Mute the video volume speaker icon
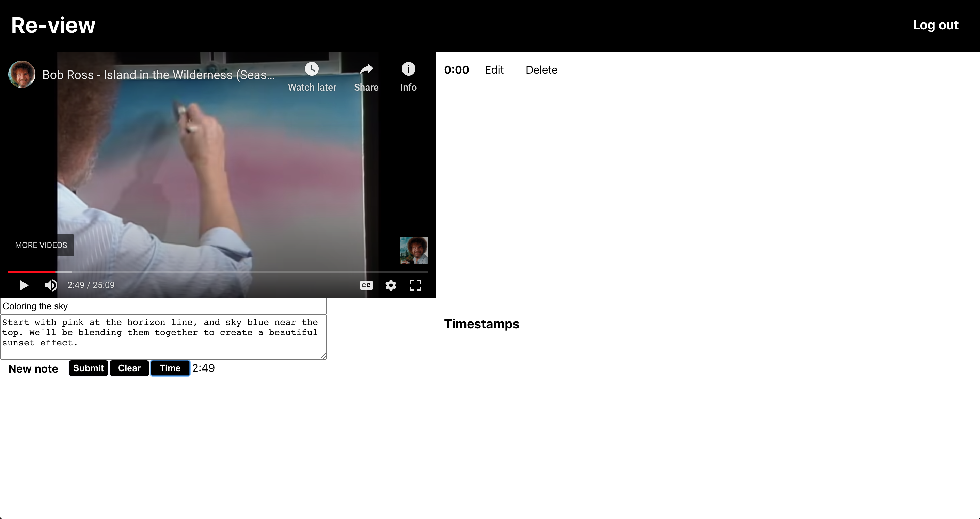This screenshot has width=980, height=519. pos(51,285)
